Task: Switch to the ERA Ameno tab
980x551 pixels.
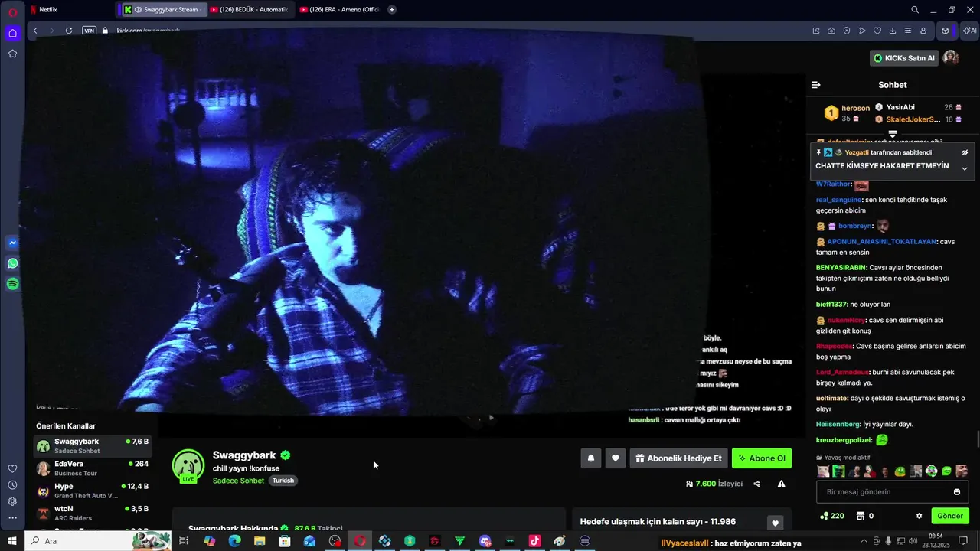Action: click(340, 9)
